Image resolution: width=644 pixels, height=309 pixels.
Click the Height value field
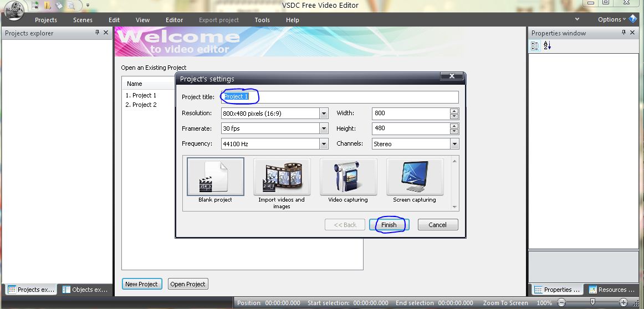click(411, 128)
